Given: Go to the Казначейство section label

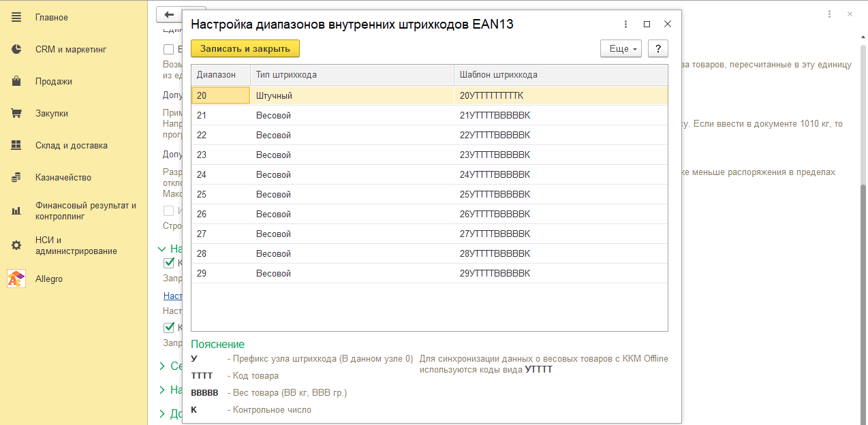Looking at the screenshot, I should [x=63, y=177].
